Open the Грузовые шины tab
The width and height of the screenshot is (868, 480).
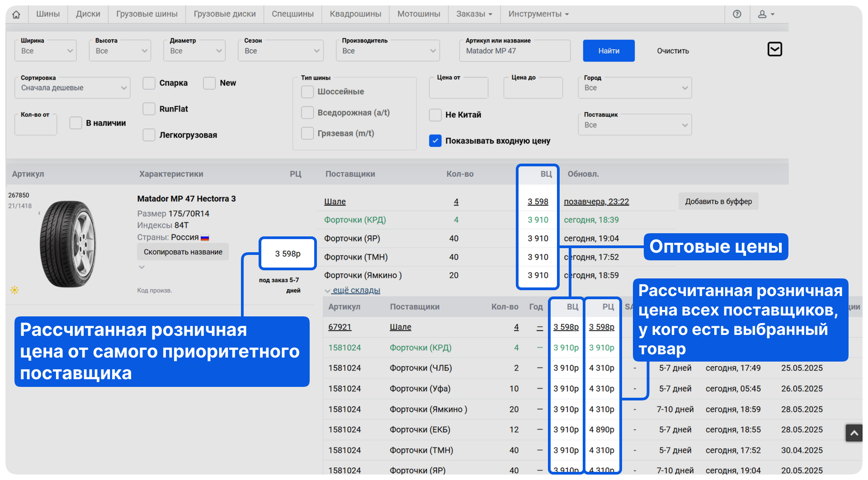[x=147, y=14]
